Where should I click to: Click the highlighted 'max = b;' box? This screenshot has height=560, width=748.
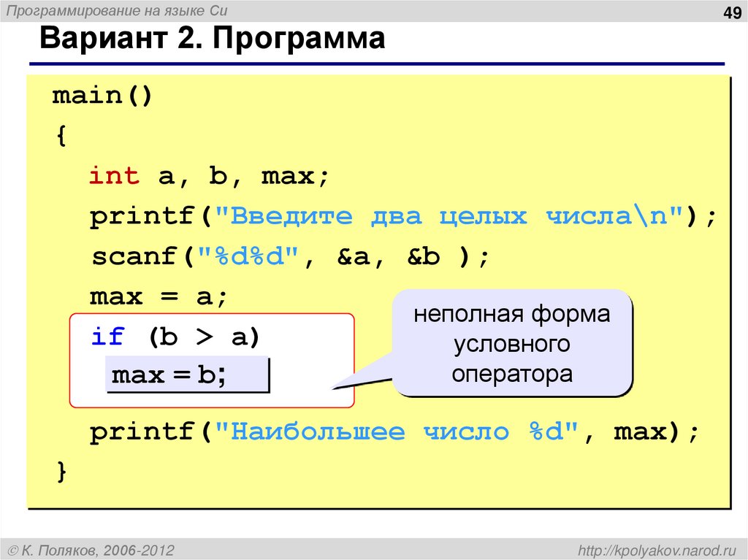188,375
